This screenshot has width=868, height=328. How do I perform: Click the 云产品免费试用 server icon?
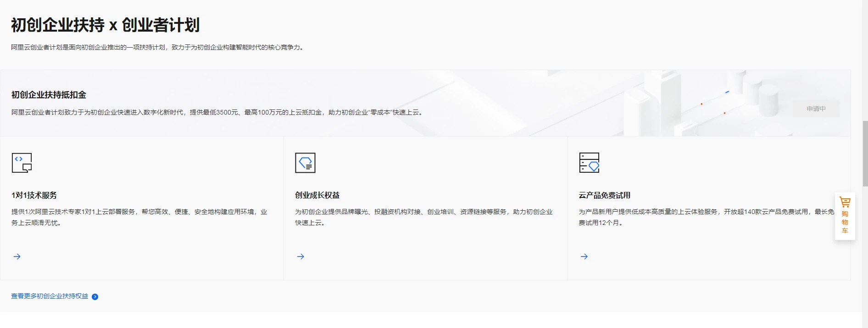click(589, 163)
